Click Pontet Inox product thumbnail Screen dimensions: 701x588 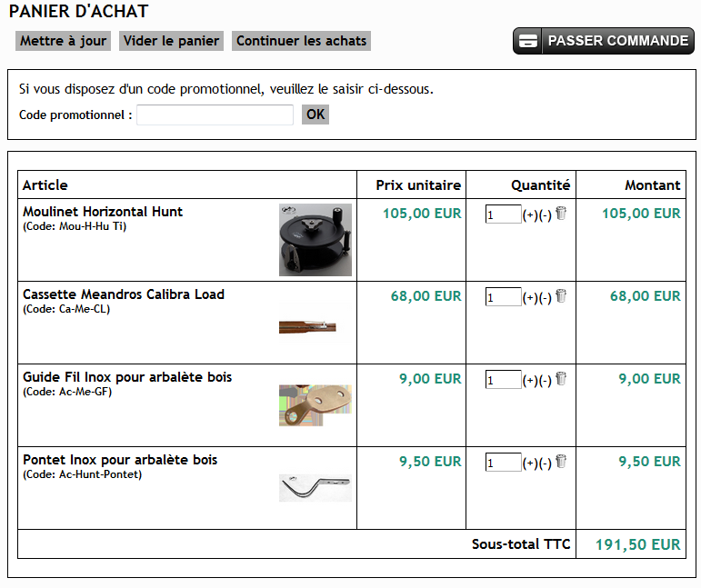pyautogui.click(x=315, y=487)
